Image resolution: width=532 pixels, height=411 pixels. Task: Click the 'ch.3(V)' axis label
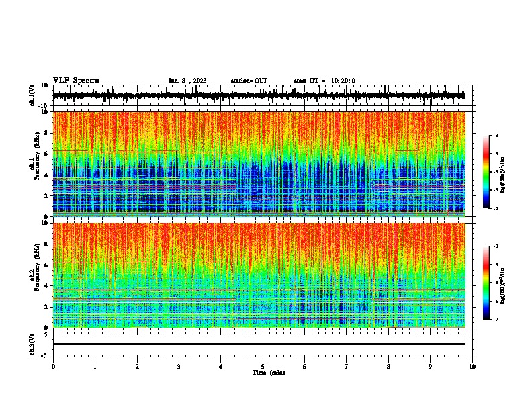tap(32, 345)
